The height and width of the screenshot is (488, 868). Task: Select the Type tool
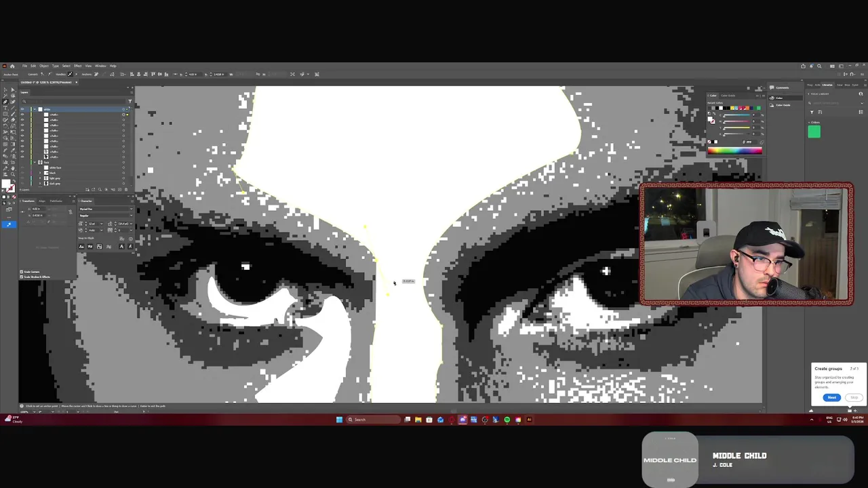(5, 108)
